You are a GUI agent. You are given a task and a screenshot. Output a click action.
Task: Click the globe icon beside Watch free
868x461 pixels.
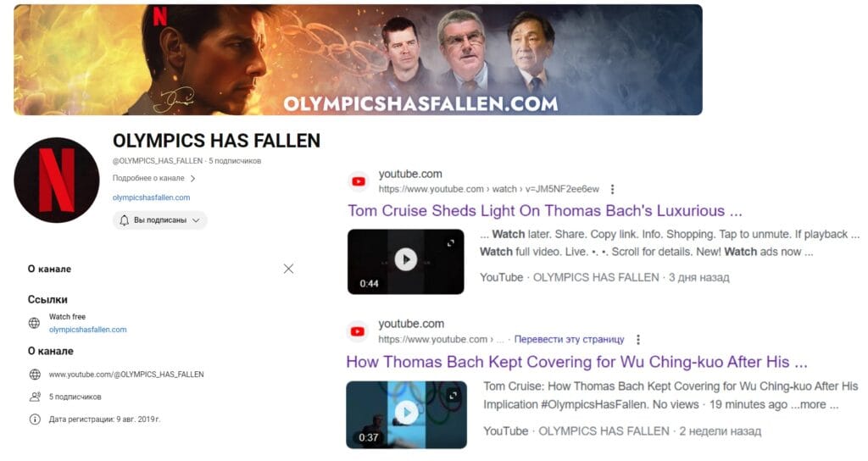[x=34, y=323]
